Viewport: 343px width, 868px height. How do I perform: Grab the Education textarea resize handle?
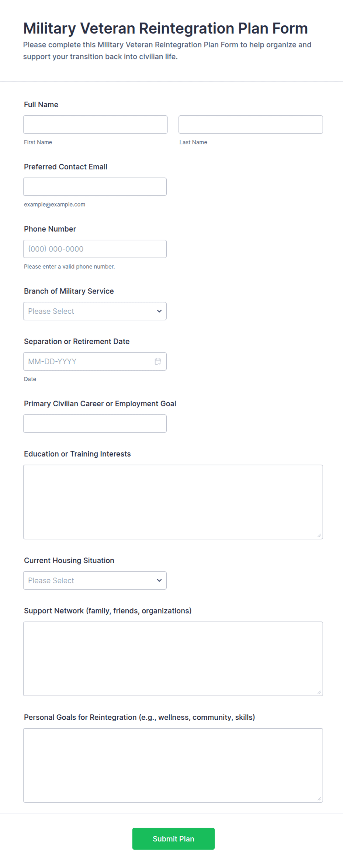click(x=319, y=535)
